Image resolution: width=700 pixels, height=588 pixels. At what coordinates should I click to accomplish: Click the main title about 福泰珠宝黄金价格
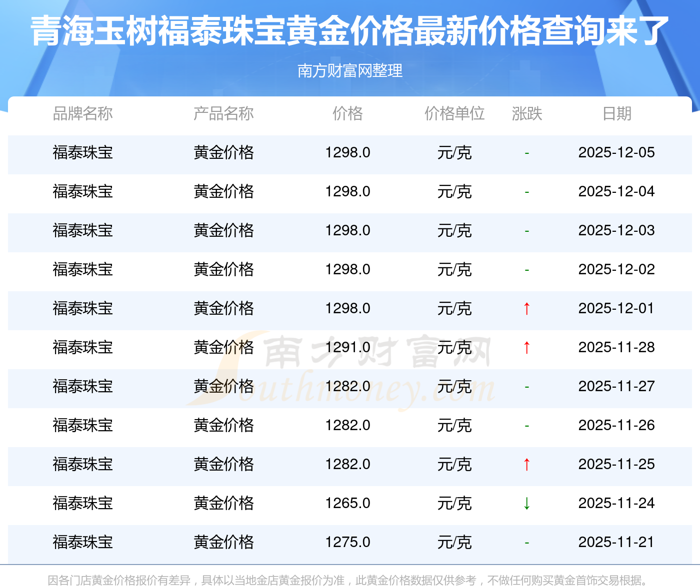pyautogui.click(x=350, y=31)
